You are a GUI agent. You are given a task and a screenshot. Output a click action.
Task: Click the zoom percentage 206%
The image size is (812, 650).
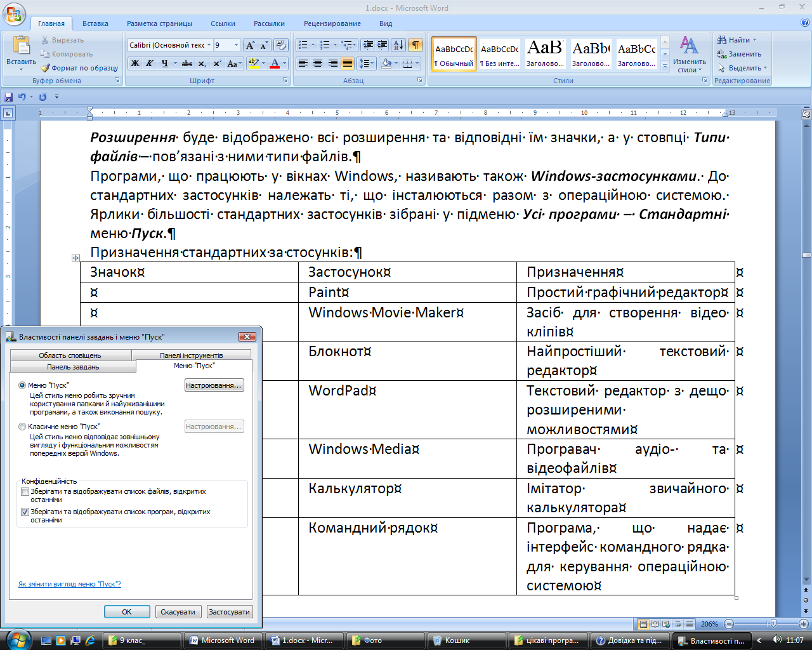[709, 624]
